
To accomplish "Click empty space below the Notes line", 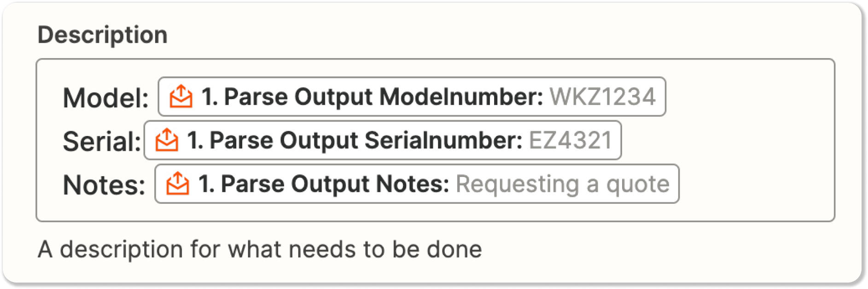I will click(414, 211).
